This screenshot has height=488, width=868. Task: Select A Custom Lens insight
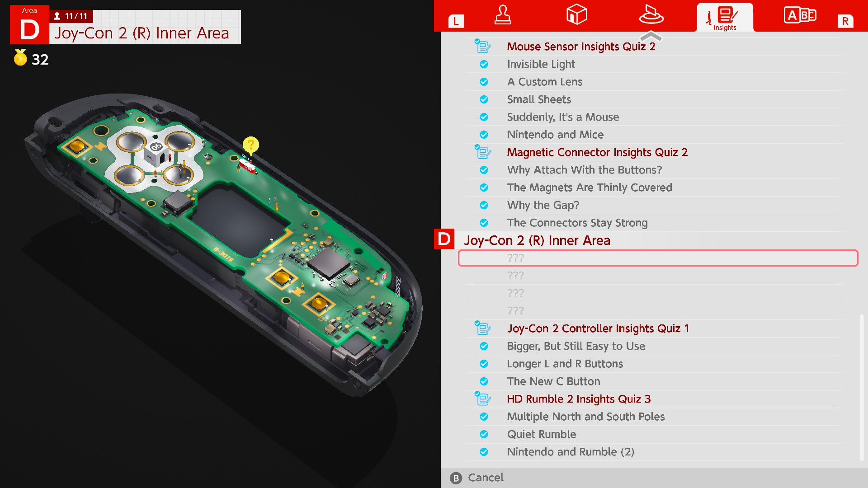point(544,82)
